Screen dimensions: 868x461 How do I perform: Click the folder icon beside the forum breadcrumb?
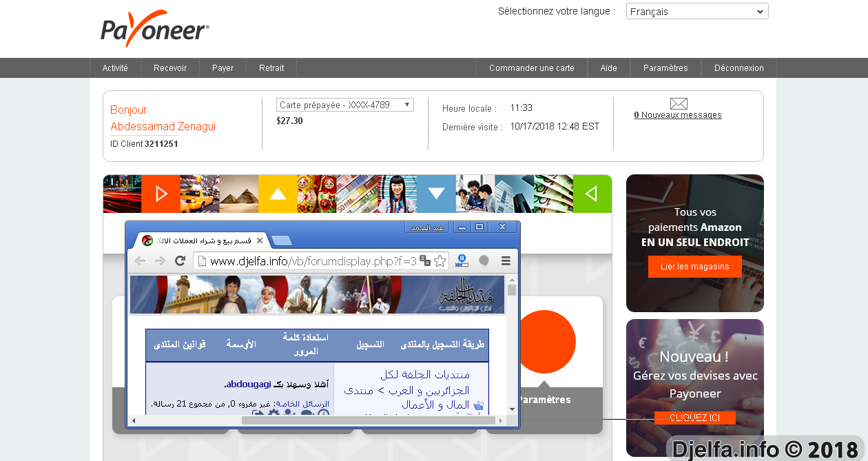pos(479,405)
